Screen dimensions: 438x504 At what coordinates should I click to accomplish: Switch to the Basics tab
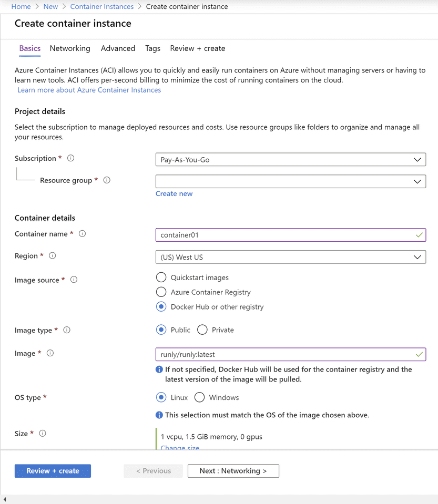[x=30, y=48]
